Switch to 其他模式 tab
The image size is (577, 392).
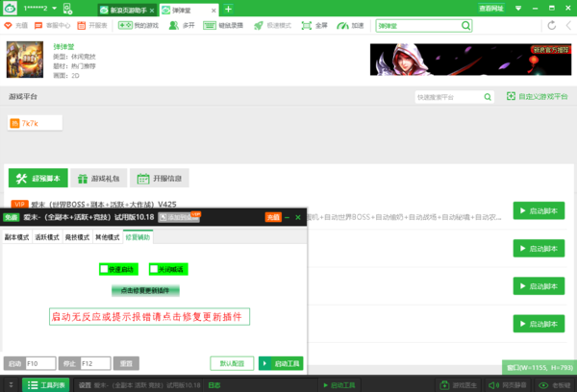pos(108,237)
